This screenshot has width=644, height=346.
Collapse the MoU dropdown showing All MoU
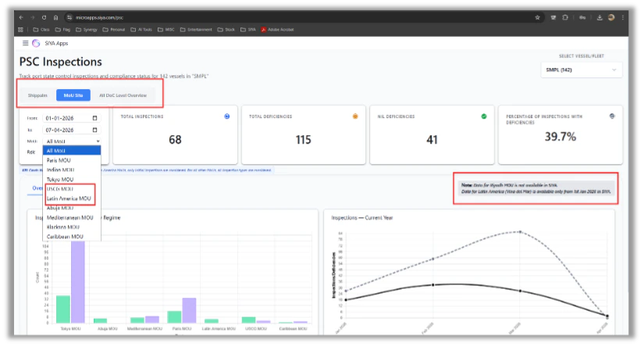pyautogui.click(x=72, y=141)
